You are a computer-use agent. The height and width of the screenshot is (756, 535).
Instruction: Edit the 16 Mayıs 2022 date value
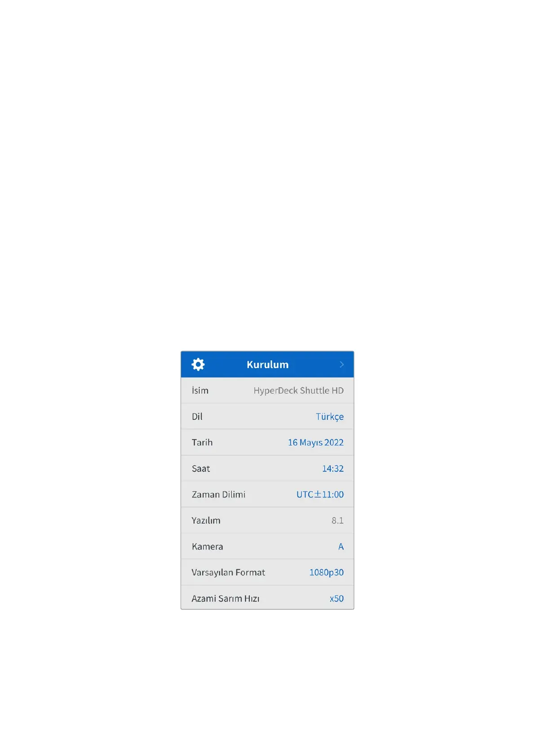(316, 443)
